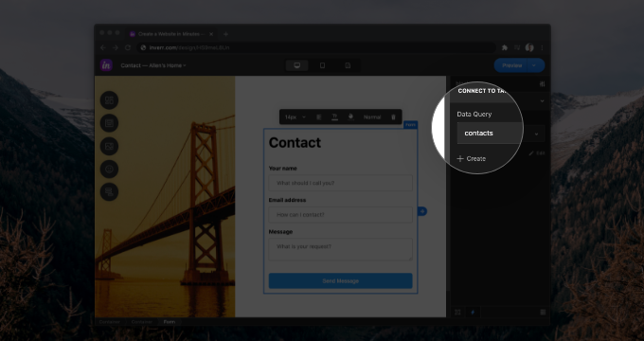
Task: Close the Create a Website in Minutes tab
Action: [x=211, y=34]
